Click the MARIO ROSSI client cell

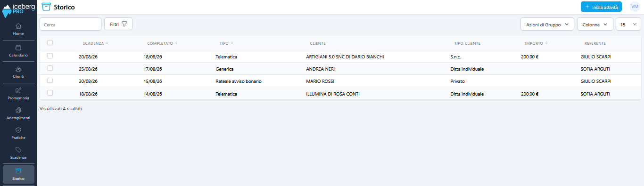click(320, 81)
